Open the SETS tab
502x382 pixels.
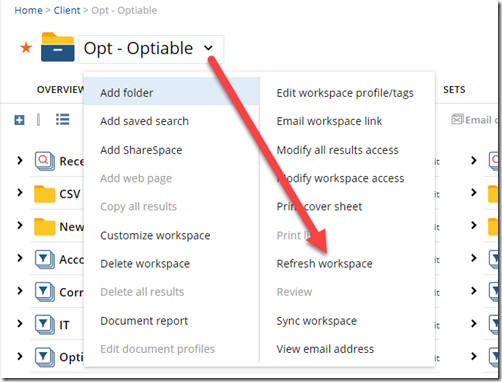pyautogui.click(x=454, y=90)
